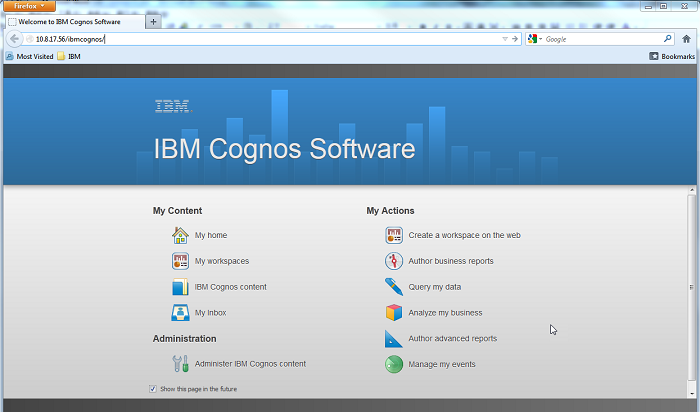Select the Welcome to IBM Cognos Software tab
Viewport: 700px width, 412px height.
(x=75, y=21)
